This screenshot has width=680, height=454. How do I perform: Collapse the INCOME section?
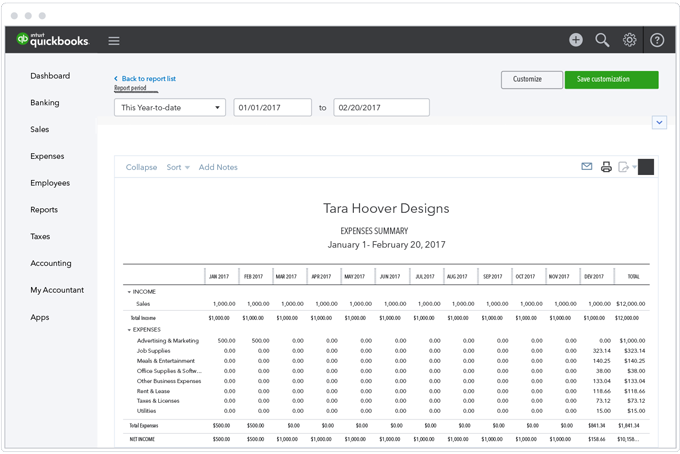tap(129, 291)
